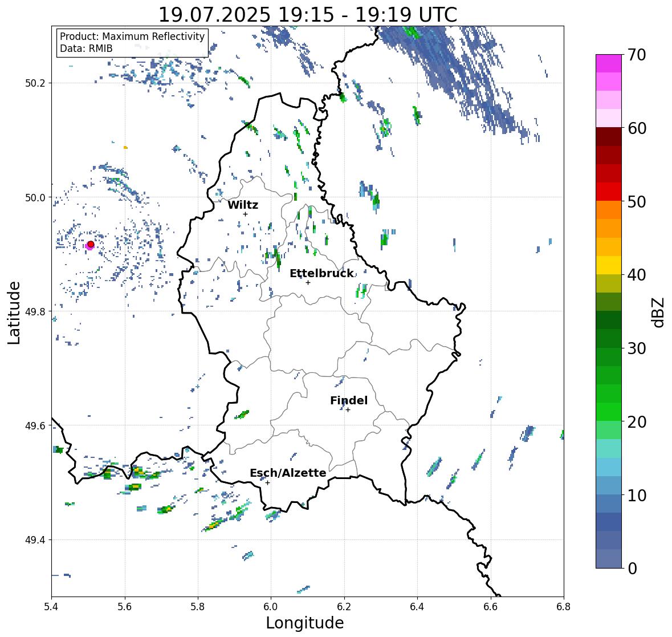
Task: Click the dark red 60 dBZ colorbar segment
Action: coord(609,136)
